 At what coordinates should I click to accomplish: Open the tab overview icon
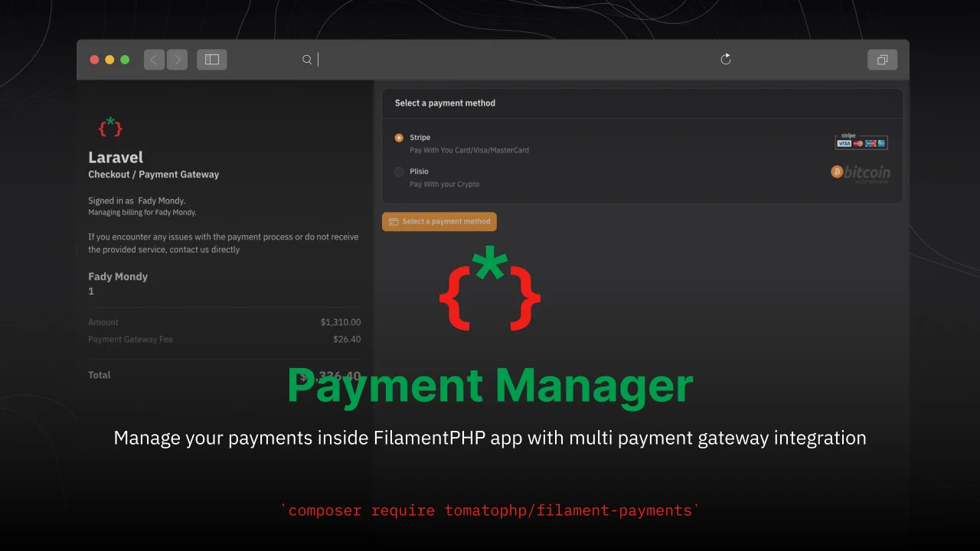pos(882,60)
